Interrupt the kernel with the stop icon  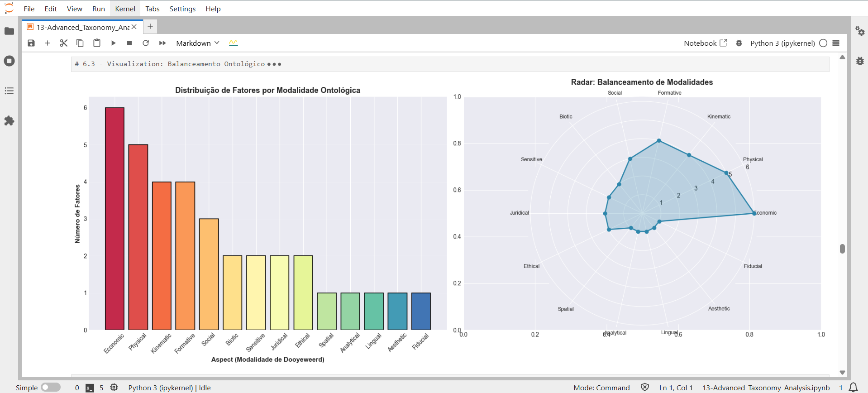point(129,43)
